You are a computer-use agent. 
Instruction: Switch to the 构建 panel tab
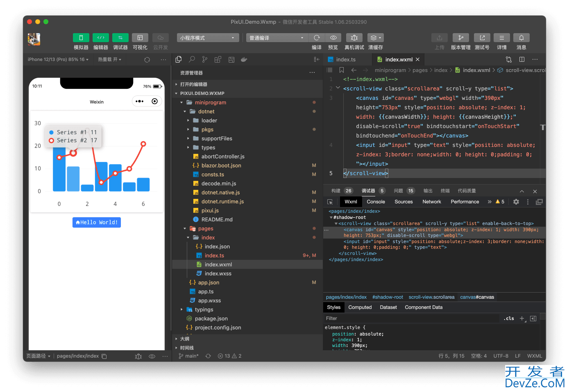coord(336,191)
